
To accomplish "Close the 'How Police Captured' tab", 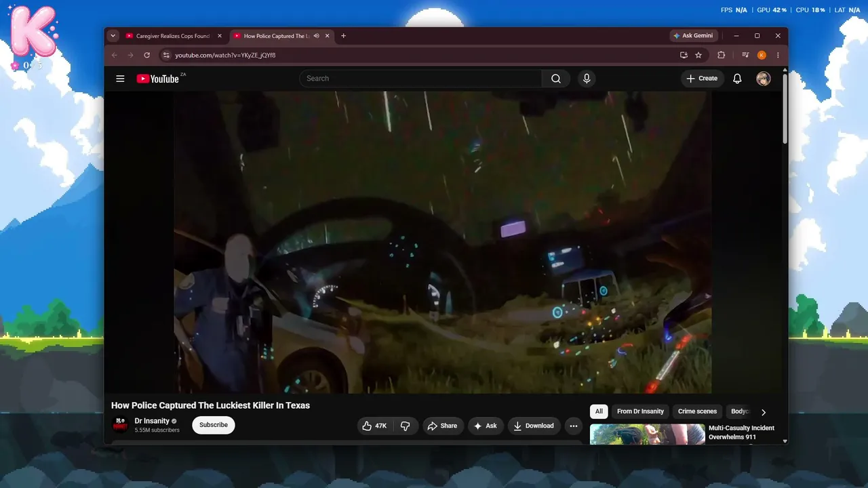I will [327, 36].
